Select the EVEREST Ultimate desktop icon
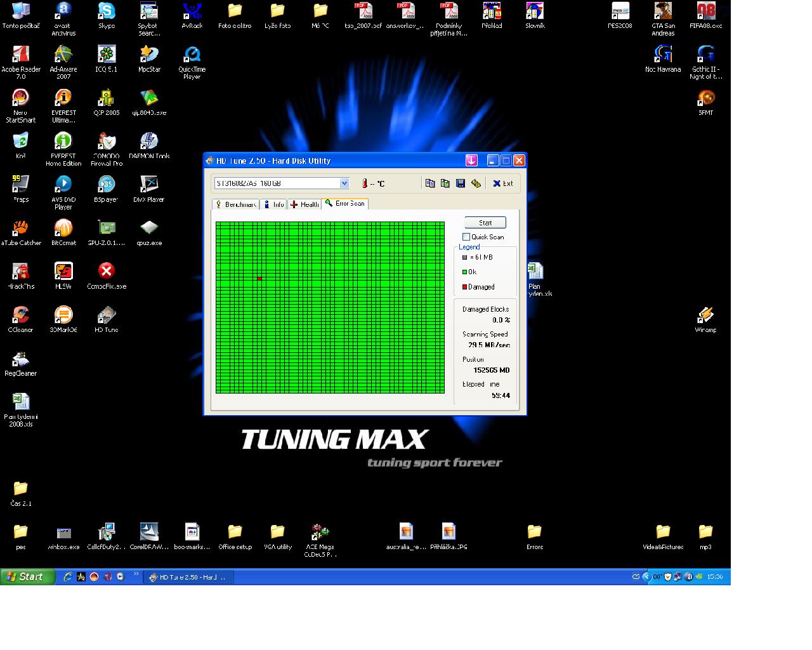 [x=63, y=105]
